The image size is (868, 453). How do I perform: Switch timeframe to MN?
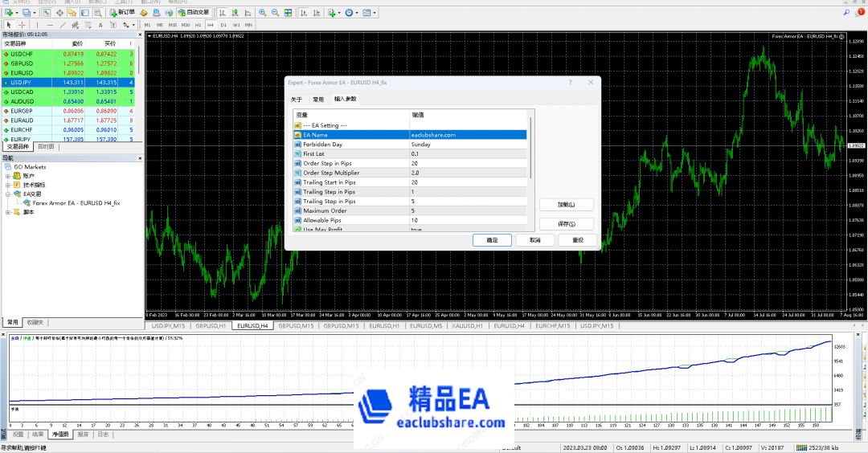click(x=248, y=25)
